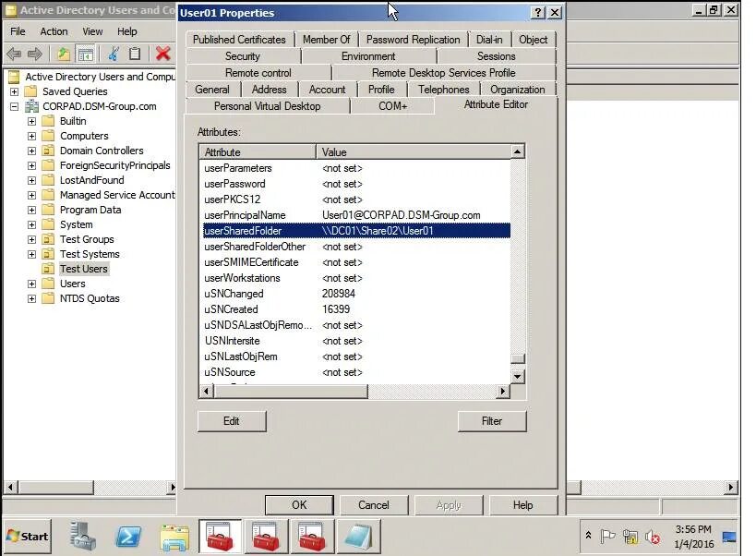Open the Action menu
Image resolution: width=756 pixels, height=556 pixels.
[x=54, y=31]
